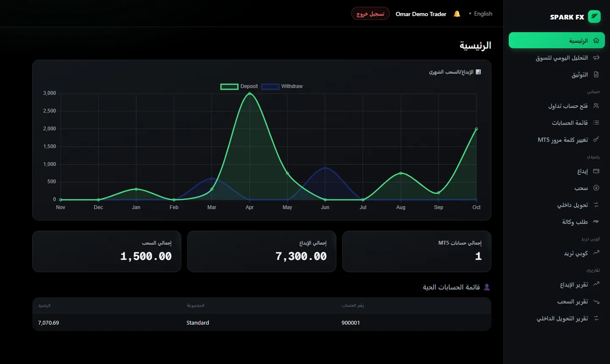Click the trend icon beside كوبي تريد
Image resolution: width=610 pixels, height=364 pixels.
[596, 253]
